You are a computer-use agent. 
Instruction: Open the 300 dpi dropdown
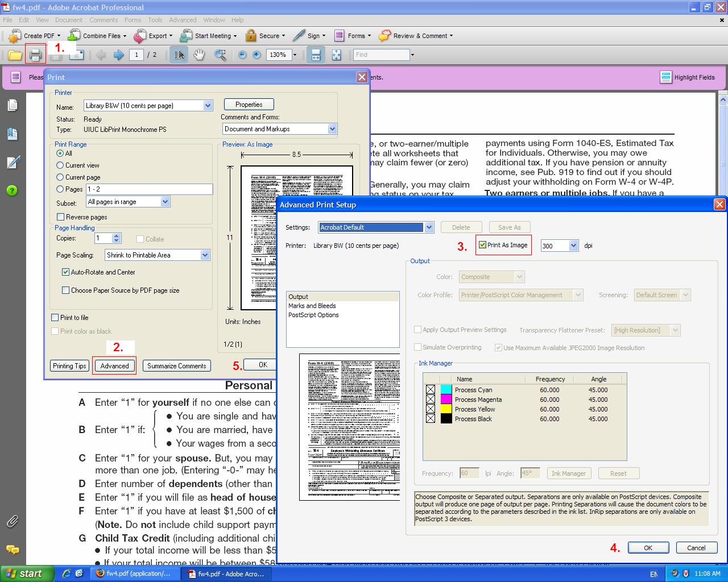[x=573, y=246]
